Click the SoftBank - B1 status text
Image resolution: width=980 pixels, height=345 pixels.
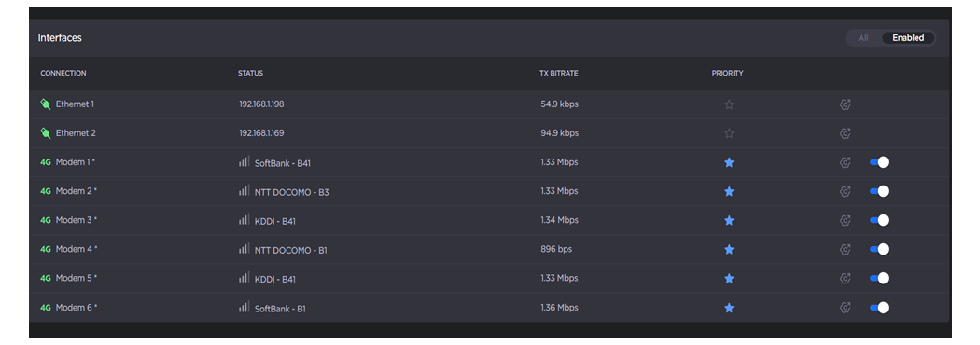tap(280, 309)
